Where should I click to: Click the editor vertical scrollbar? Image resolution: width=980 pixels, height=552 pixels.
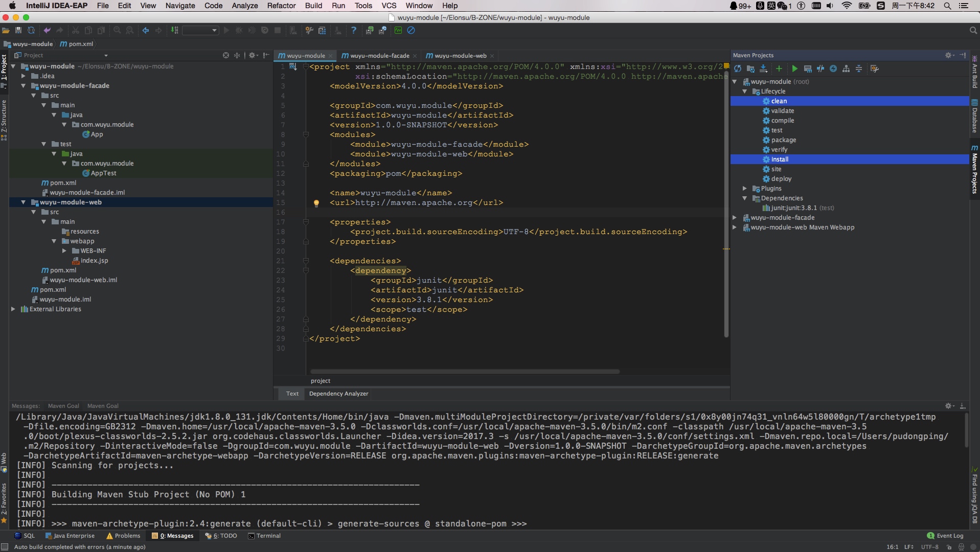tap(726, 204)
